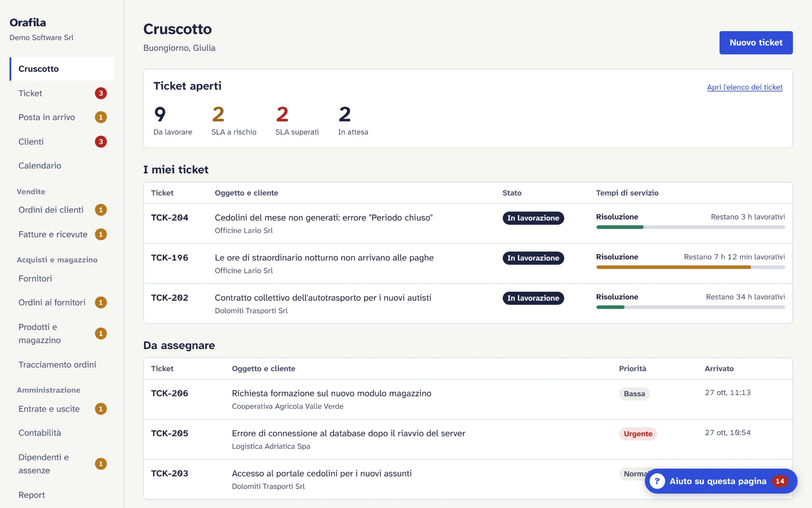Image resolution: width=812 pixels, height=508 pixels.
Task: Open the Apri l'elenco dei ticket link
Action: point(744,87)
